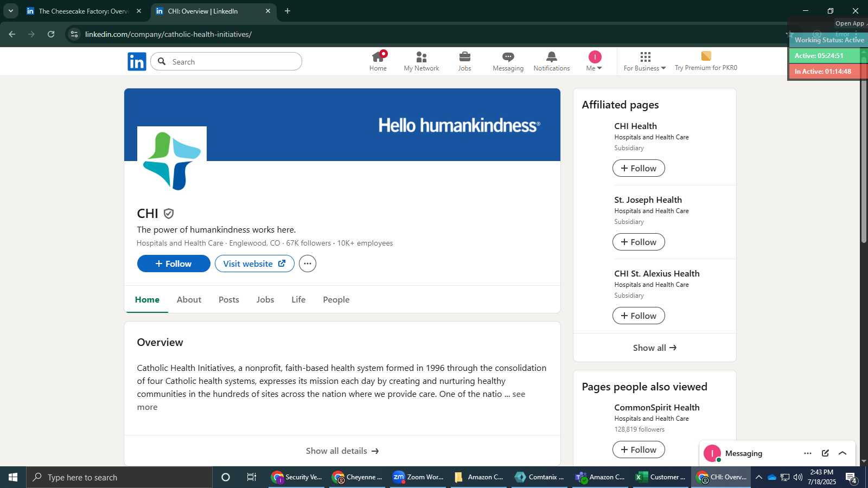Open Windows notification center icon
Viewport: 868px width, 488px height.
(851, 478)
